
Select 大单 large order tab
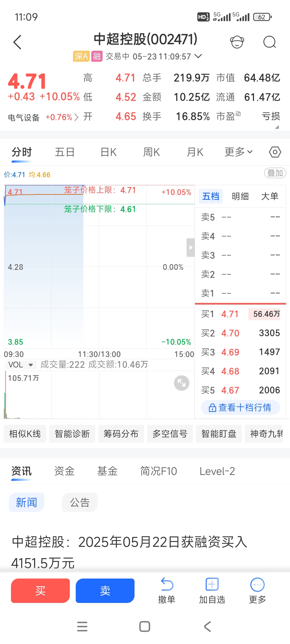(270, 196)
